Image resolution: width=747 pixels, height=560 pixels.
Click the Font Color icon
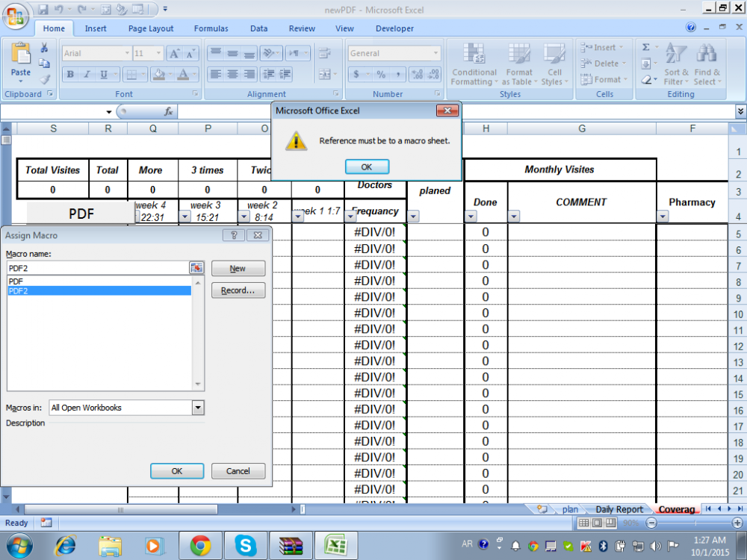click(x=183, y=74)
